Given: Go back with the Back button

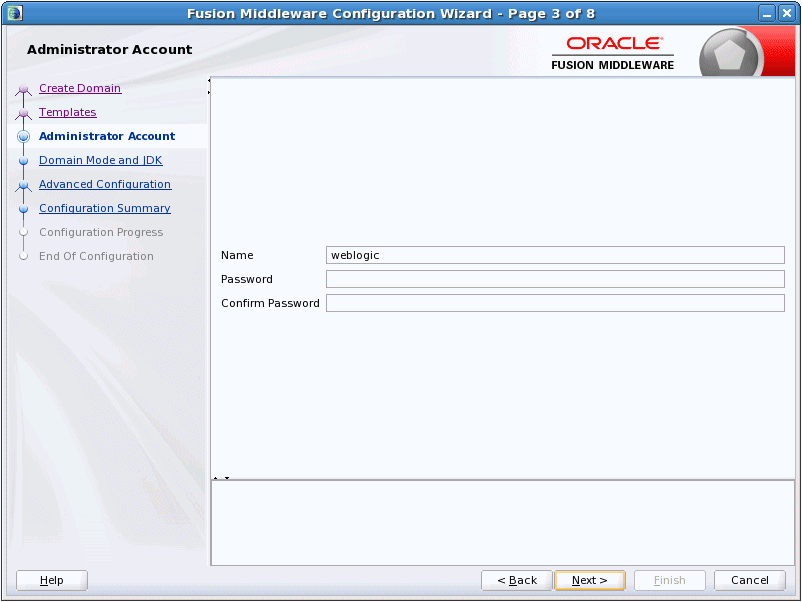Looking at the screenshot, I should pyautogui.click(x=517, y=581).
